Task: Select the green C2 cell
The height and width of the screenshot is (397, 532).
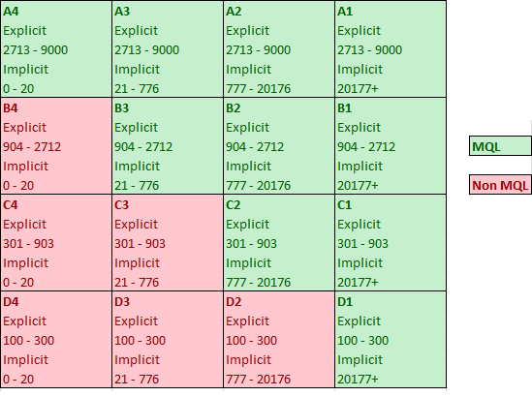Action: 279,243
